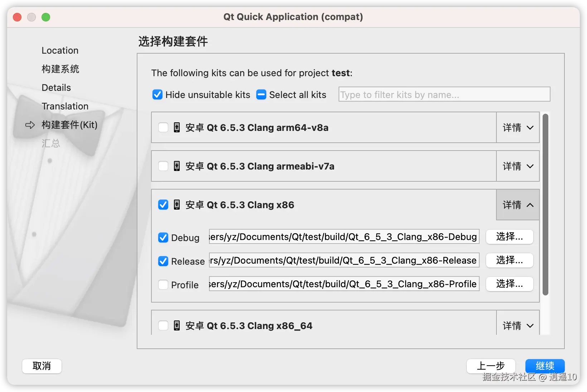Click the 安卓 Qt 6.5.3 Clang x86_64 label
Screen dimensions: 587x392
coord(249,326)
